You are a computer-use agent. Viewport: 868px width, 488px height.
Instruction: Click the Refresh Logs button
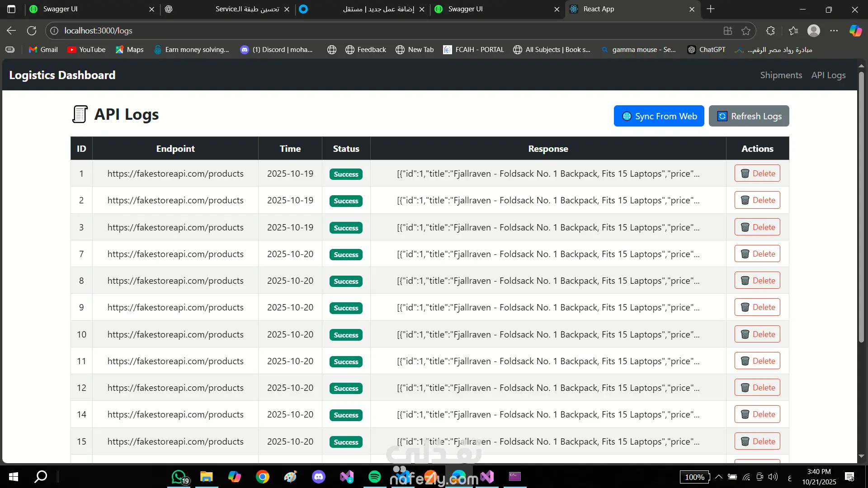pos(749,116)
